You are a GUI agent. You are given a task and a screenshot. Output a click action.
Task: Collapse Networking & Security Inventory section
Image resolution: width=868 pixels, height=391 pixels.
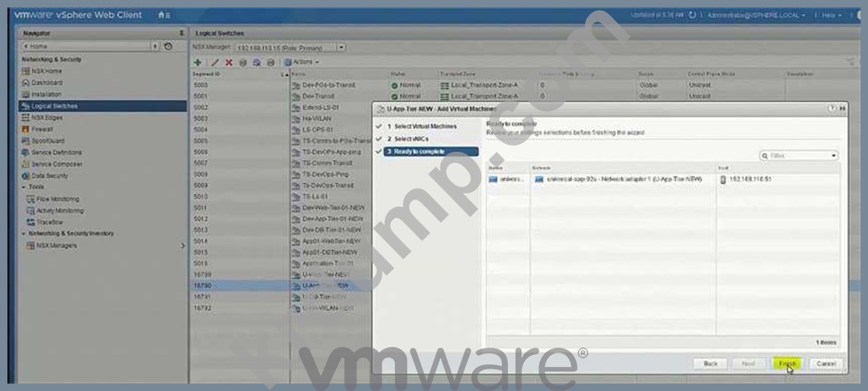pos(23,233)
